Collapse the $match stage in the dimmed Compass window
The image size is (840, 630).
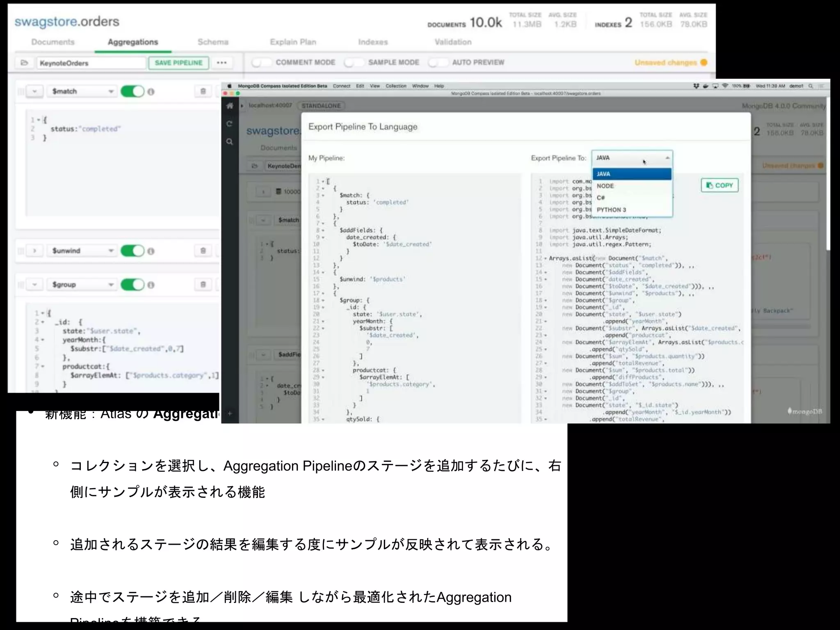[x=263, y=220]
